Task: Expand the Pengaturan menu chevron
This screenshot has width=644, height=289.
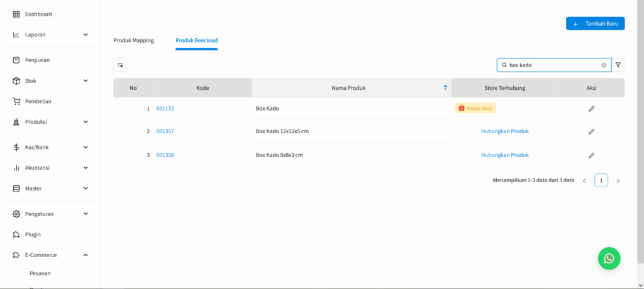Action: 86,214
